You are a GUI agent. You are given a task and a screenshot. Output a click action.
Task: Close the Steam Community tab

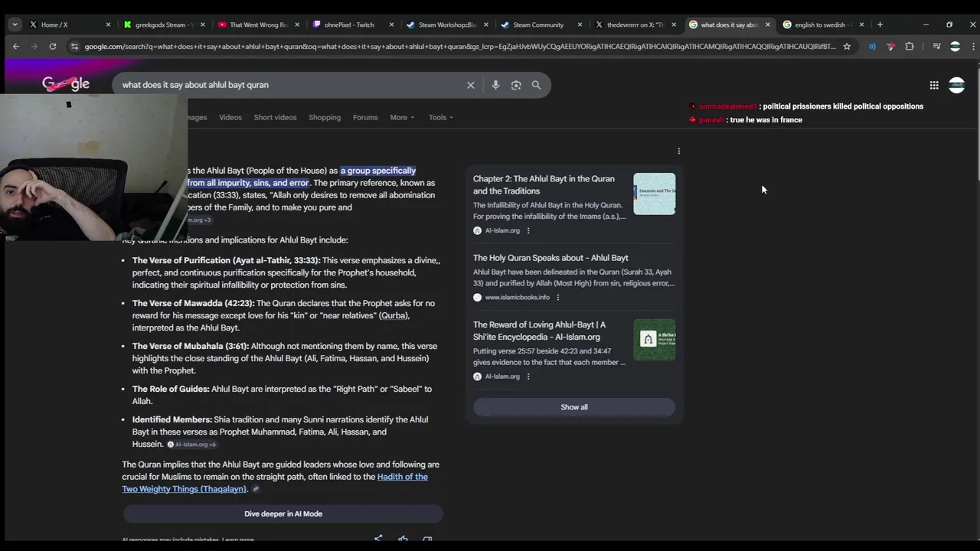click(x=580, y=24)
